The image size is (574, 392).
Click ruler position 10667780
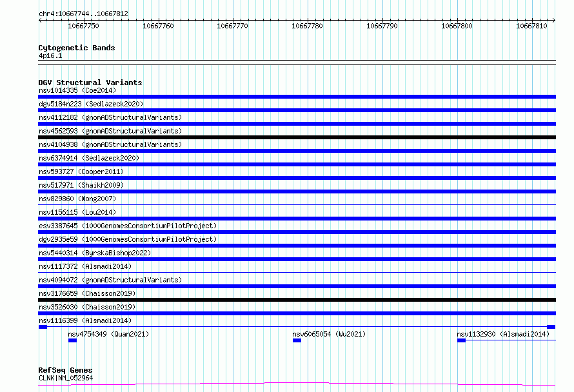click(x=307, y=26)
